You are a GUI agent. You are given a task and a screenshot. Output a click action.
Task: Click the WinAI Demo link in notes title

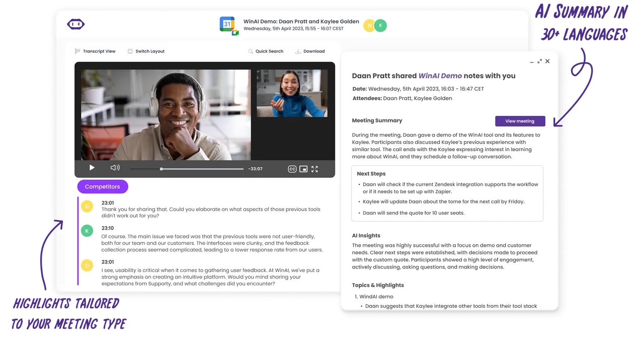(x=440, y=76)
